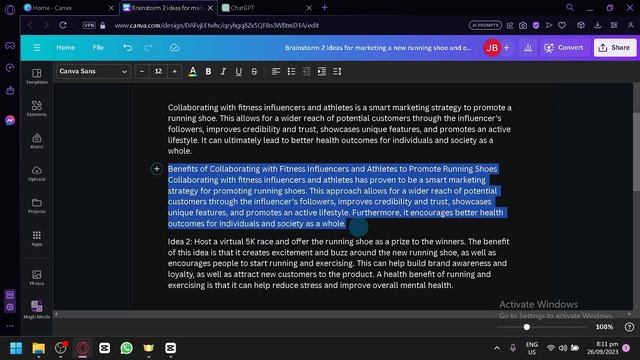
Task: Open Projects folder in sidebar
Action: tap(36, 205)
